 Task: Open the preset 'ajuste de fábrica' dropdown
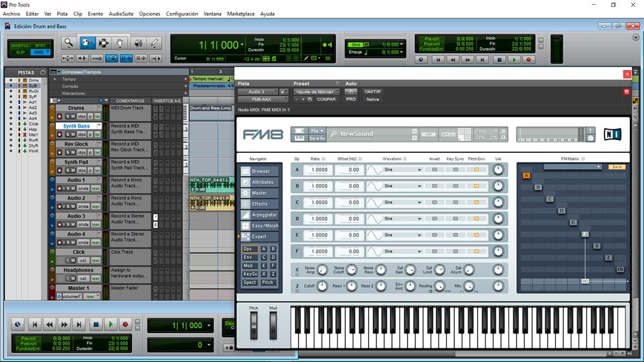click(317, 92)
